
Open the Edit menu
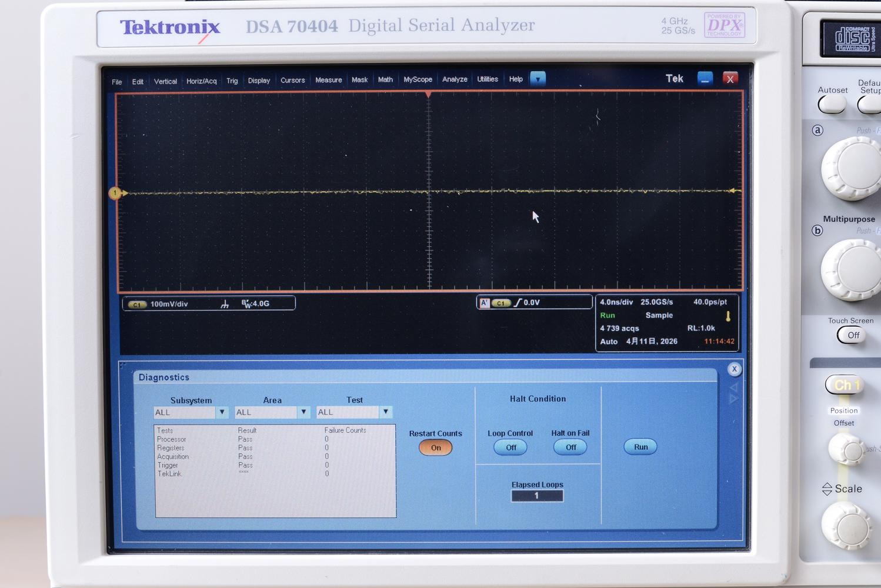click(x=138, y=82)
